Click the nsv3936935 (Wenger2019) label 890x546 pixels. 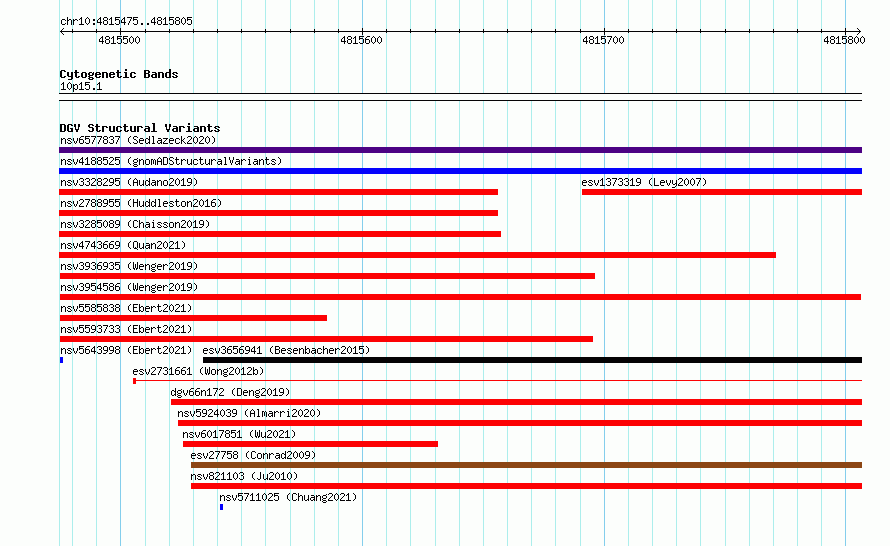(129, 266)
